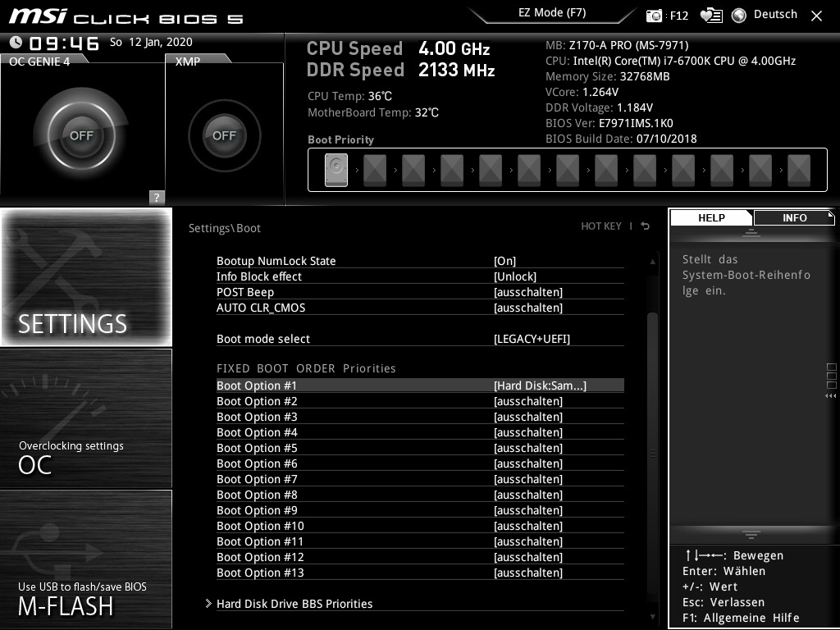This screenshot has width=840, height=630.
Task: Click the Memory Size 32768MB text
Action: click(x=608, y=76)
